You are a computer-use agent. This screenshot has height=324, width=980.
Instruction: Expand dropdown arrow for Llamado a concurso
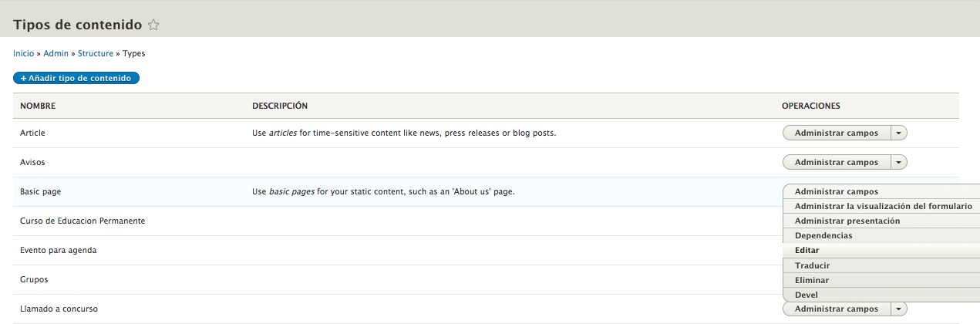click(x=899, y=309)
